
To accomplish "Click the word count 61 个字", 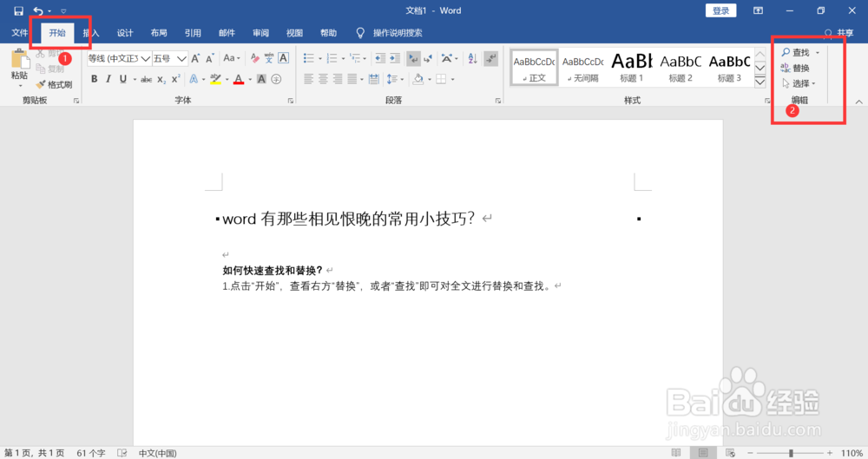I will click(x=91, y=453).
